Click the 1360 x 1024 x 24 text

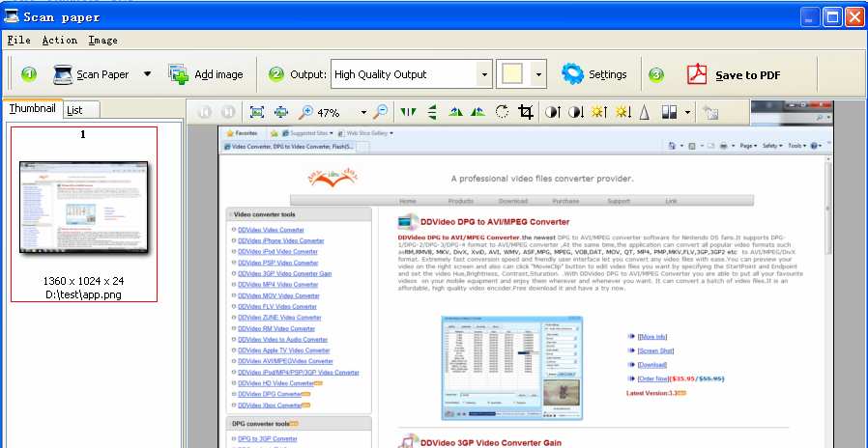[x=83, y=282]
